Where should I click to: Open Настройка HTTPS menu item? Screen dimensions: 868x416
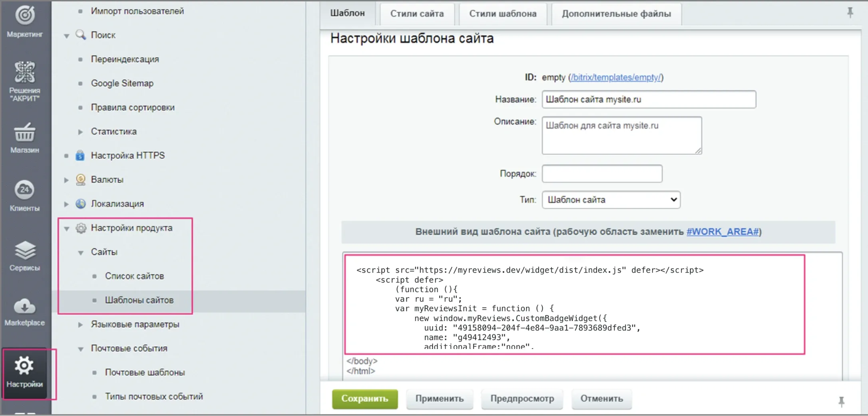pos(127,155)
